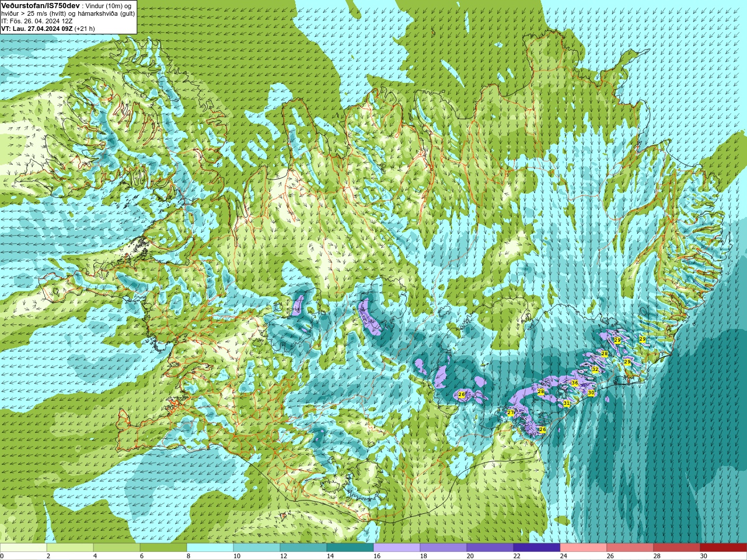Choose the legend swatch above 30 m/s
The width and height of the screenshot is (747, 560).
724,548
